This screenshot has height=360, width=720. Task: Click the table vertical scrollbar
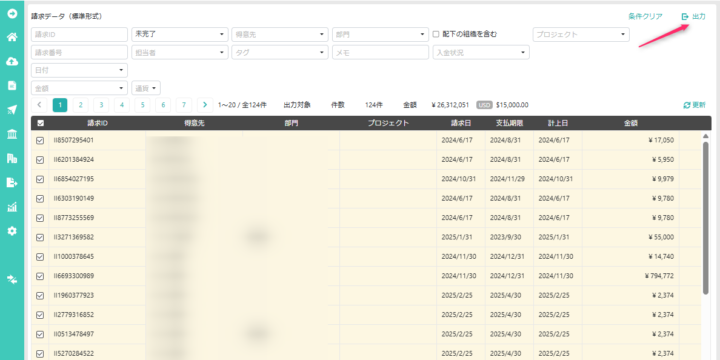point(705,218)
